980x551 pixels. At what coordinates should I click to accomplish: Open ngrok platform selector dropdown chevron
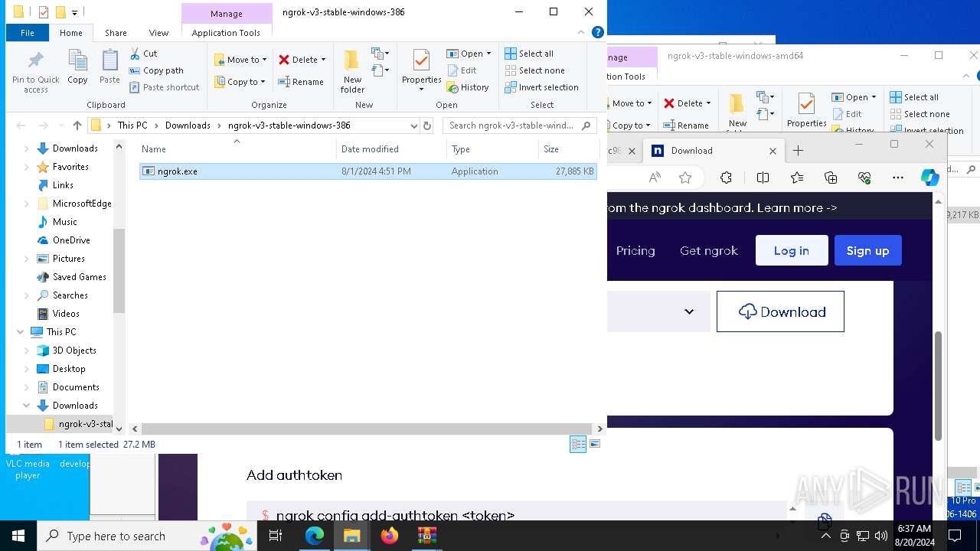pyautogui.click(x=689, y=311)
